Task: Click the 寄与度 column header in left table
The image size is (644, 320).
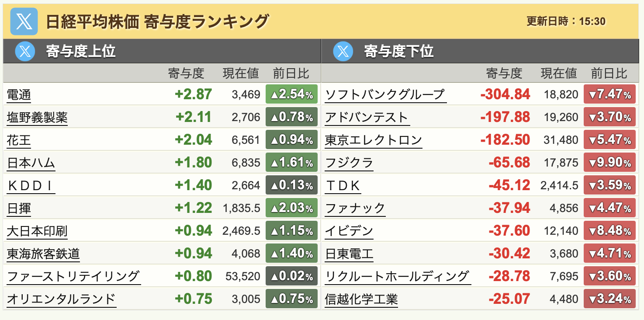Action: 186,73
